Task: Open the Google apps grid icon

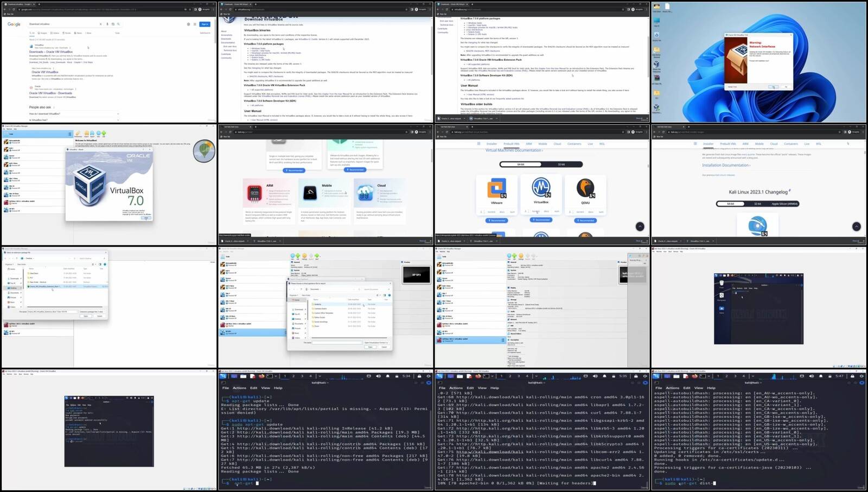Action: [195, 24]
